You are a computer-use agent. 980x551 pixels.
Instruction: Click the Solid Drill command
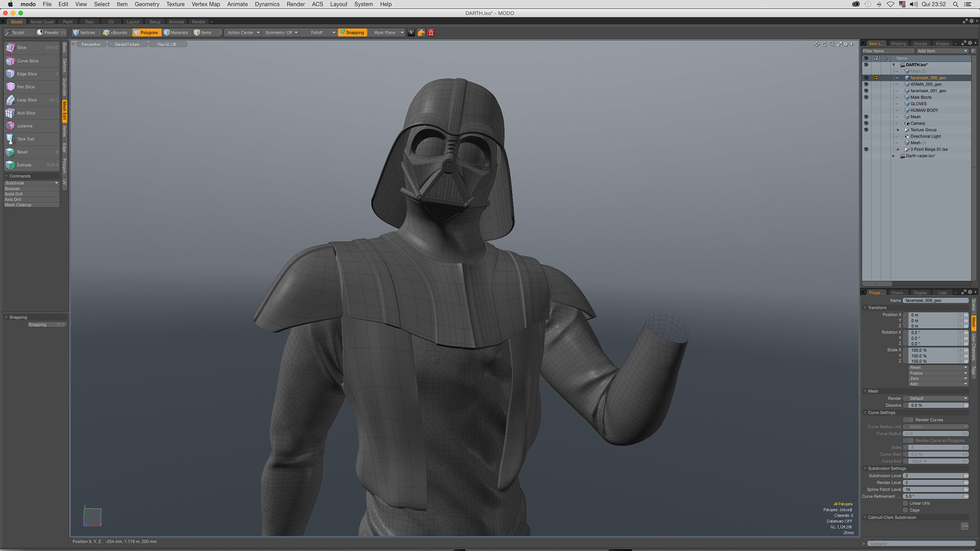point(32,194)
